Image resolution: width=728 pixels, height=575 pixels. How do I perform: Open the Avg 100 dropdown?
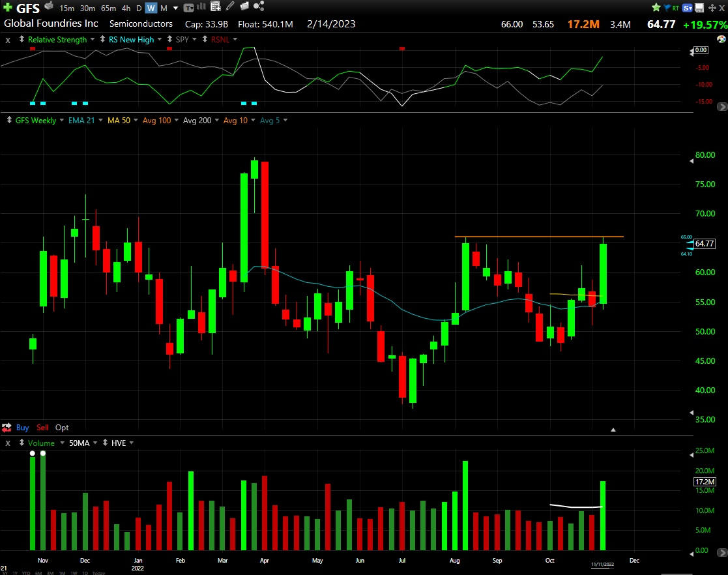coord(177,120)
